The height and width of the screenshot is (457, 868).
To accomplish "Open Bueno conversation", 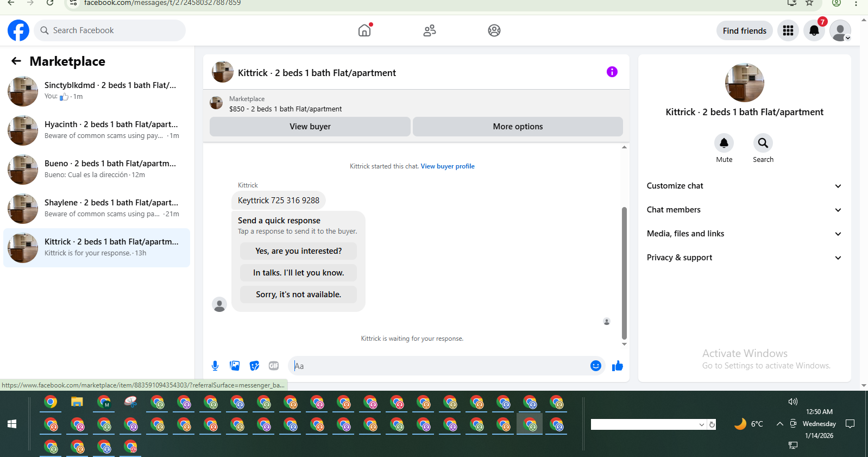I will pyautogui.click(x=97, y=170).
